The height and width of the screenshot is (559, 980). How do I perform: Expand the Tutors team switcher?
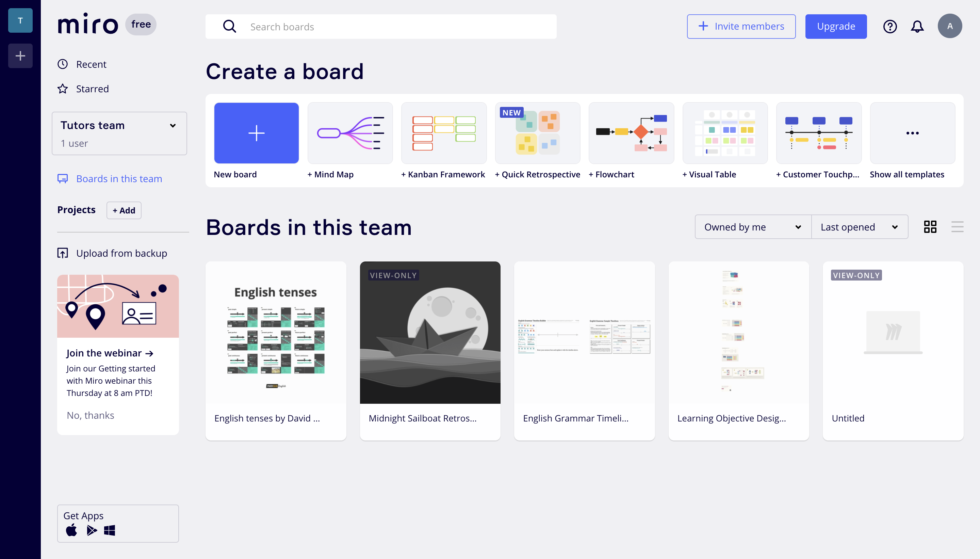pyautogui.click(x=172, y=126)
